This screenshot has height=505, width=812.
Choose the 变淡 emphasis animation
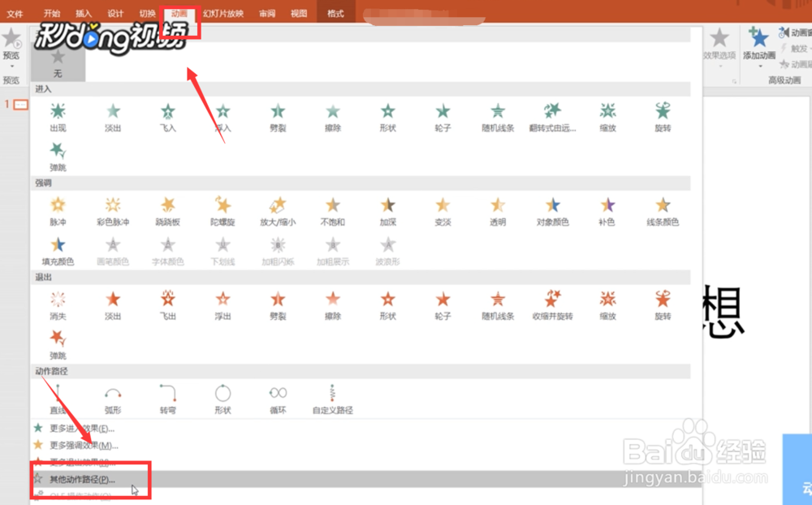(x=443, y=212)
